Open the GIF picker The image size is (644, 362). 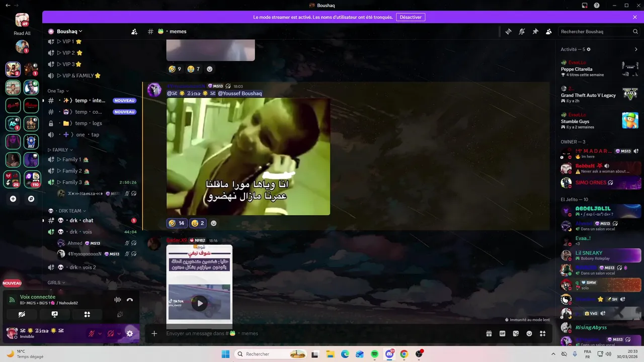pyautogui.click(x=502, y=333)
